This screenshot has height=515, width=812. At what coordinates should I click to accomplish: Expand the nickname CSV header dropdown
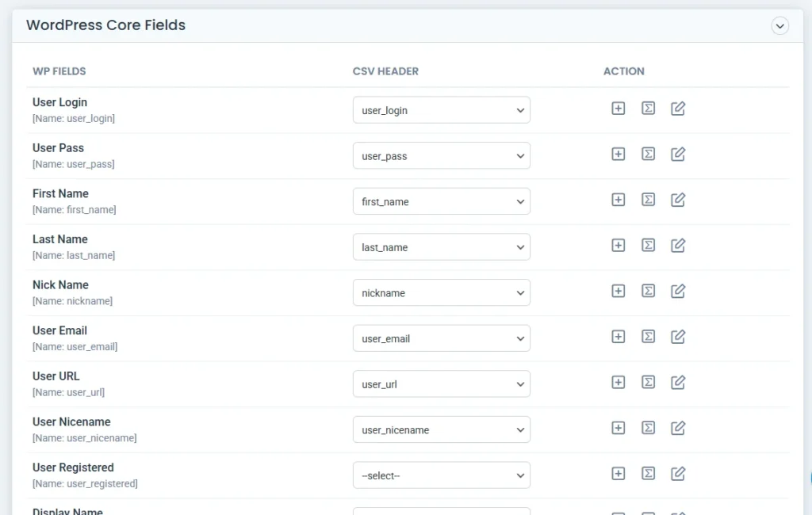pyautogui.click(x=441, y=293)
